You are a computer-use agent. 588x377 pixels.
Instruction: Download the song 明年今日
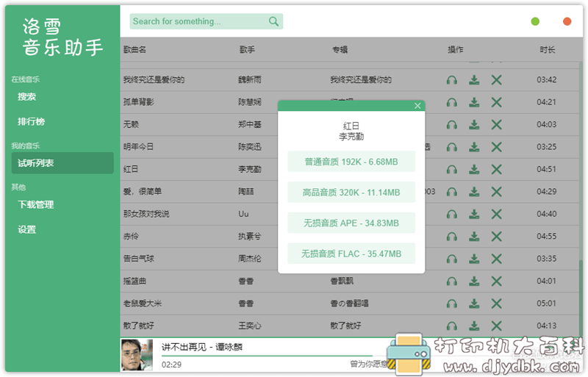point(474,147)
